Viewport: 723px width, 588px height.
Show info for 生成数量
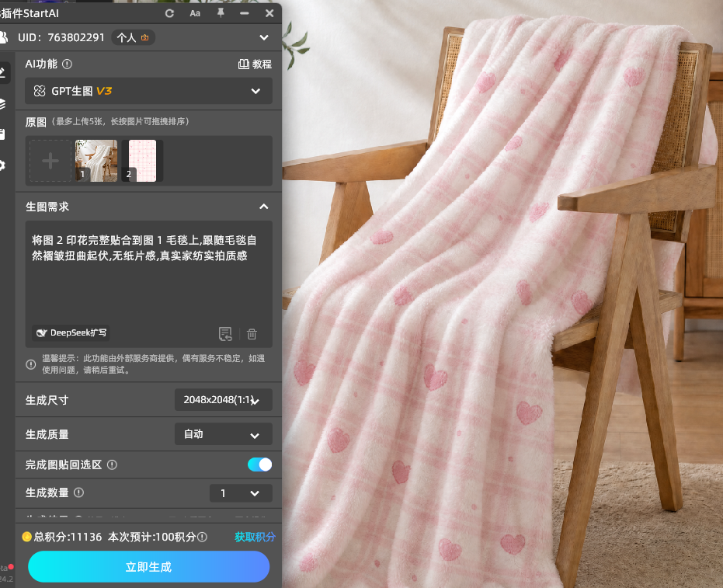click(79, 492)
